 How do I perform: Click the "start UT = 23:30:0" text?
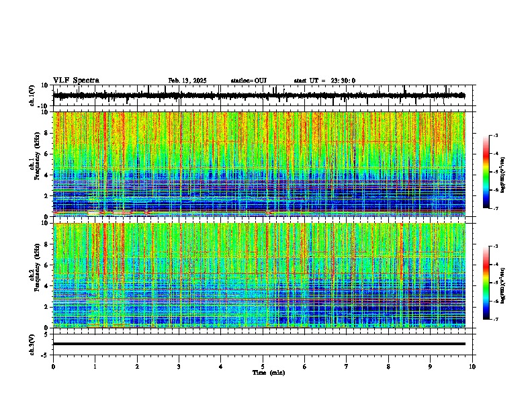324,81
